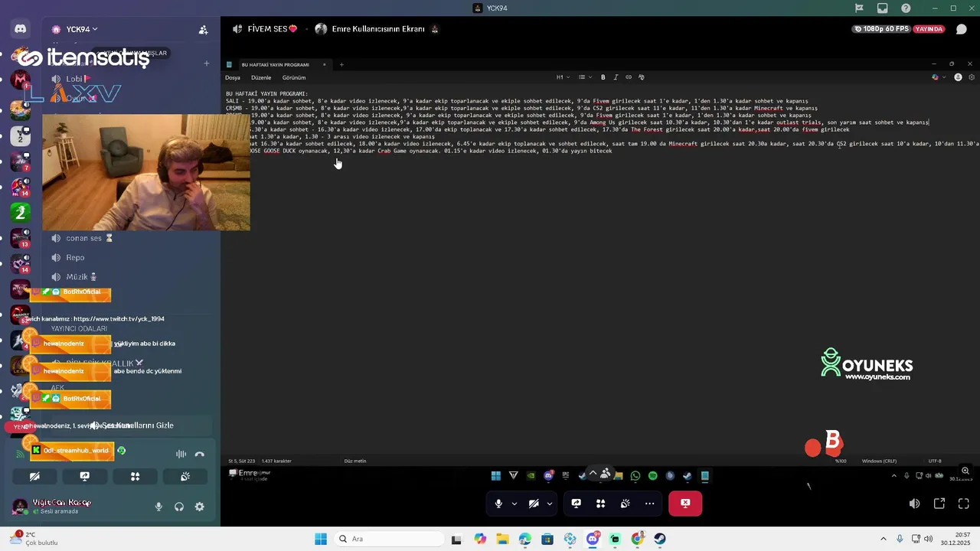Mute microphone in the call control bar
The height and width of the screenshot is (551, 980).
coord(498,504)
